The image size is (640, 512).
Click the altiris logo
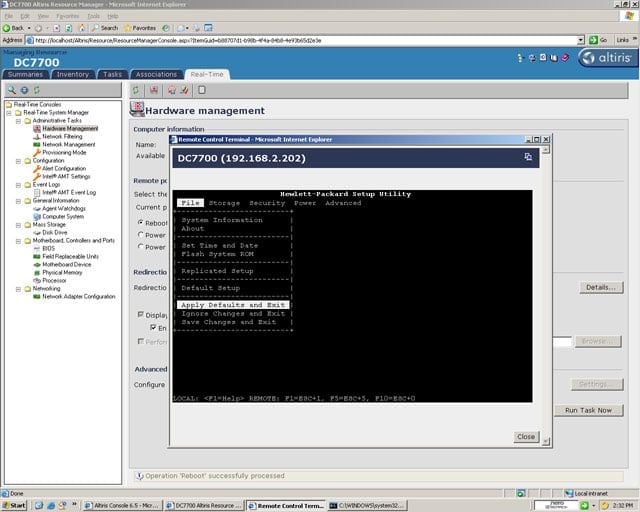(607, 58)
